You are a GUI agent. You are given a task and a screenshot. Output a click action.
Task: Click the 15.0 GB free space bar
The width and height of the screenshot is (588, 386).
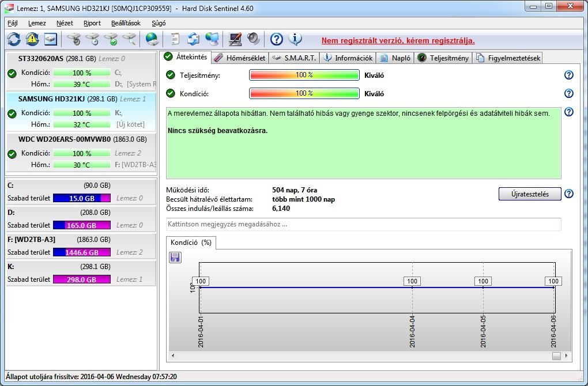[82, 198]
